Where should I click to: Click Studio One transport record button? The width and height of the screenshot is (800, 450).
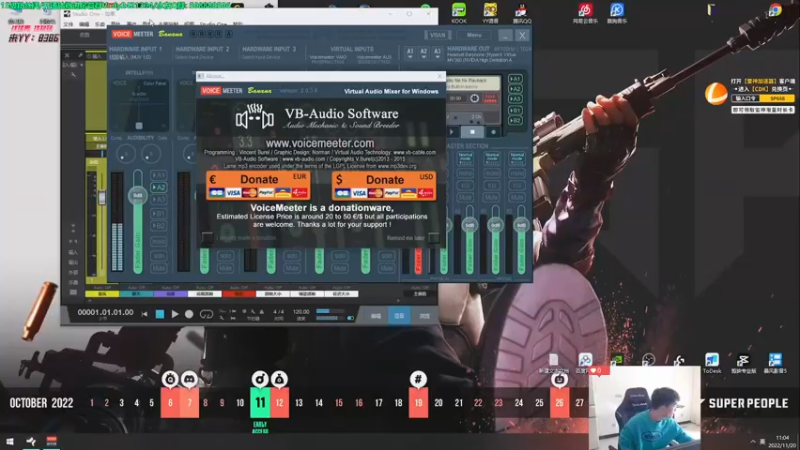189,314
